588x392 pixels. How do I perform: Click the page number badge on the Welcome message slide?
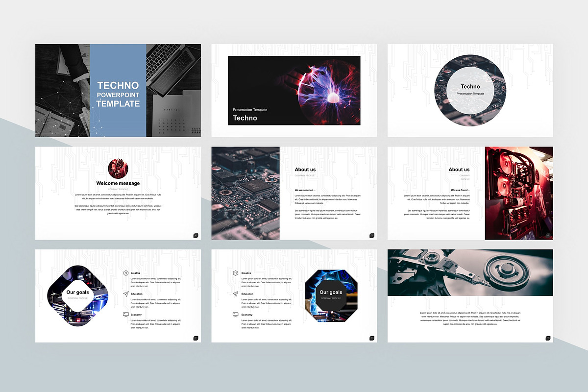[x=196, y=236]
